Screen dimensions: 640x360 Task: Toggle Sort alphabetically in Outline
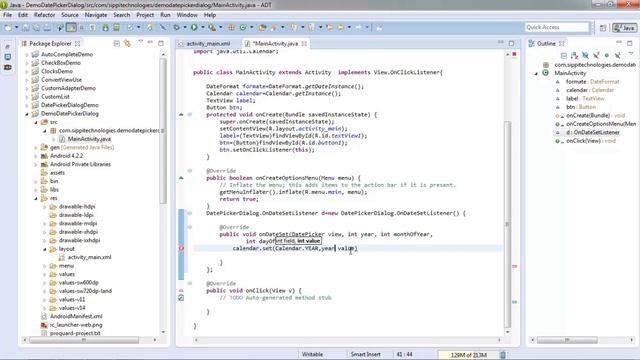[x=575, y=55]
